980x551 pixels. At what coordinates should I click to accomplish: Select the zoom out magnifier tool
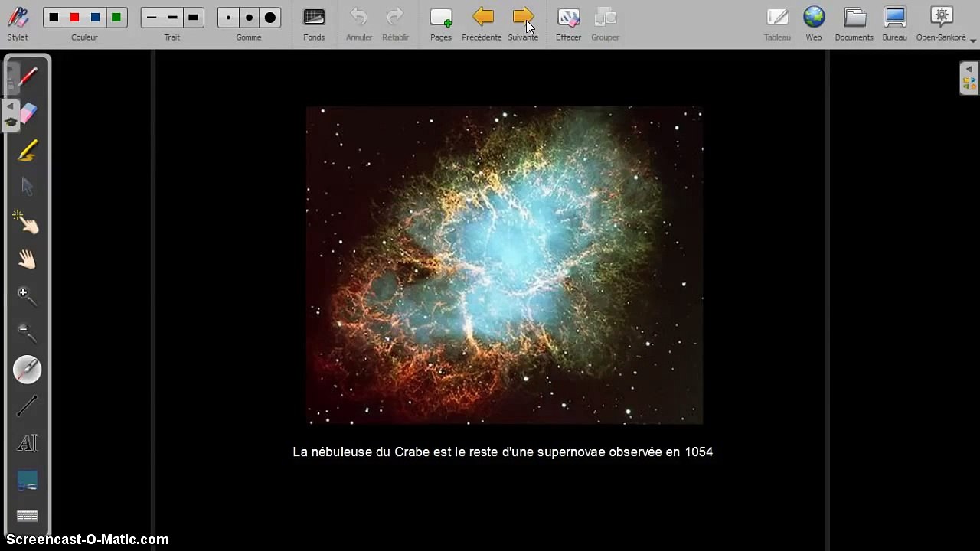28,333
